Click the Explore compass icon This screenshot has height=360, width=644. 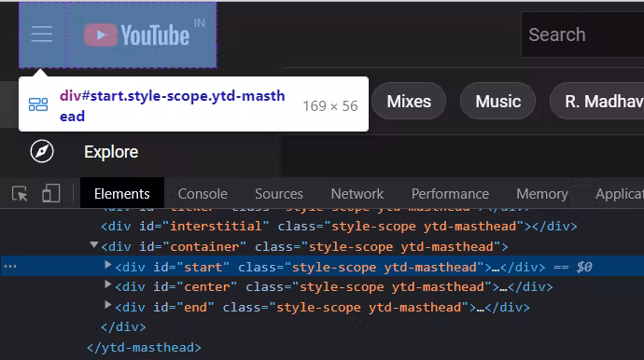coord(42,151)
